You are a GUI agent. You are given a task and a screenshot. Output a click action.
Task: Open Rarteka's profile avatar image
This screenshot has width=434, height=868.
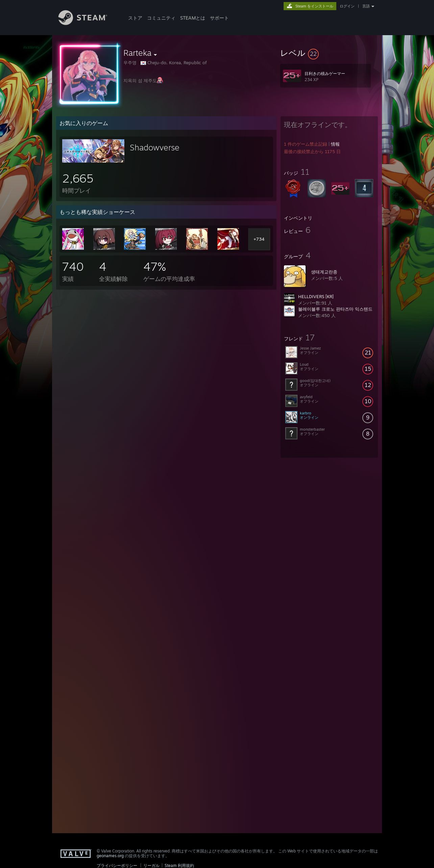(x=89, y=74)
